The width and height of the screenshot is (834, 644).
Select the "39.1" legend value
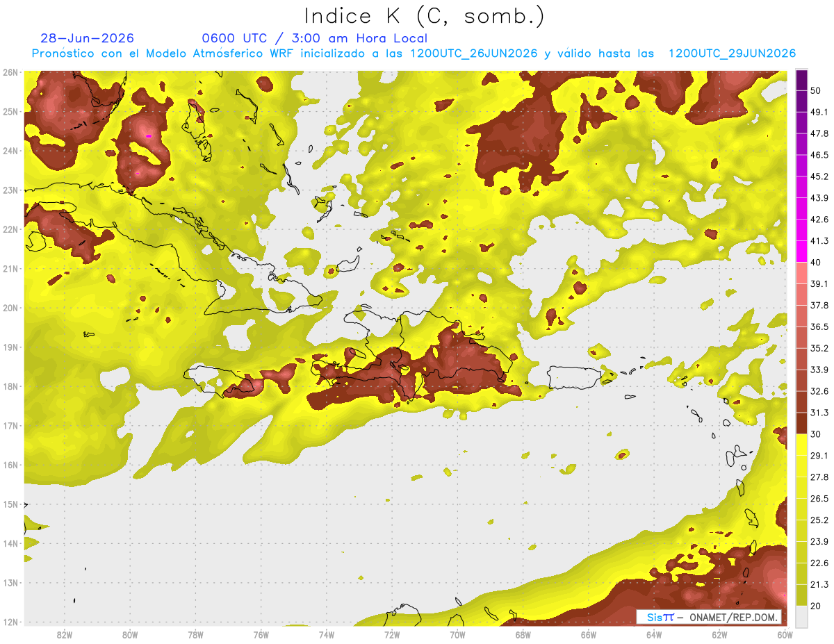(x=819, y=283)
